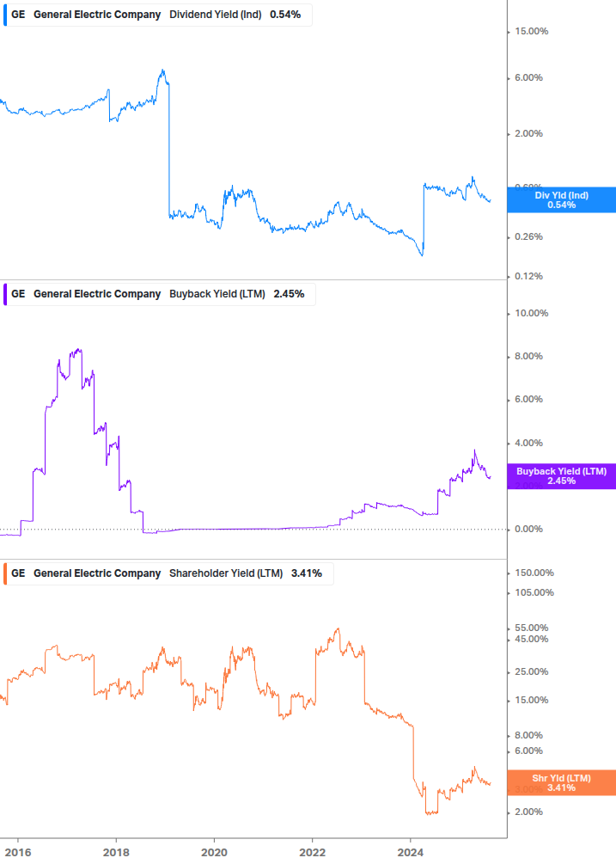Click the 0.00% tick on buyback yield axis

(x=528, y=529)
